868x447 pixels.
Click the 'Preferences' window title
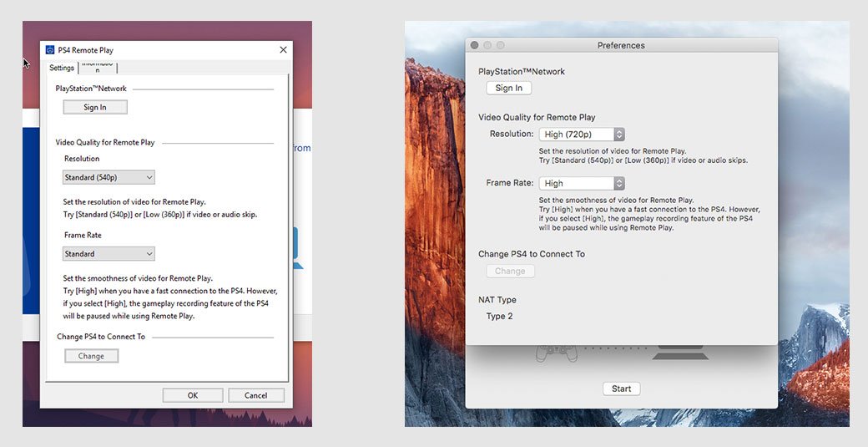(621, 45)
